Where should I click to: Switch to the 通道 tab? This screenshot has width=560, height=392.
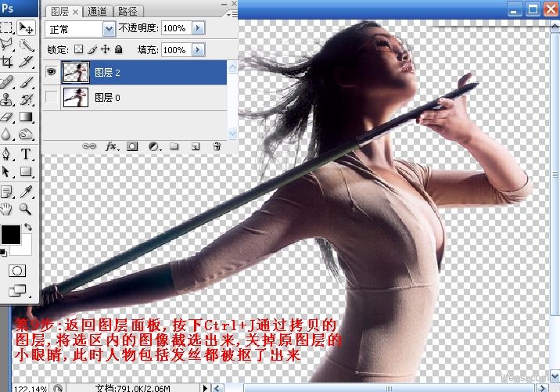coord(97,12)
